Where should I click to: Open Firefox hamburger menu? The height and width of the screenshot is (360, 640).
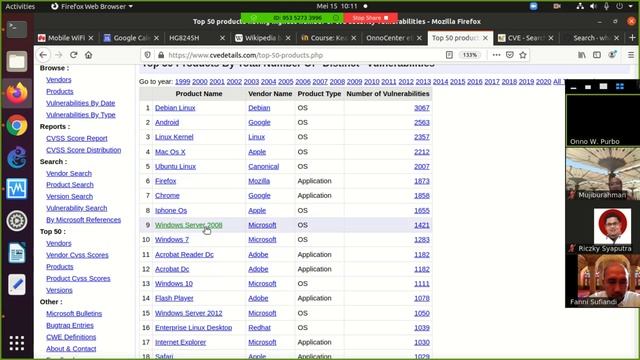coord(631,55)
